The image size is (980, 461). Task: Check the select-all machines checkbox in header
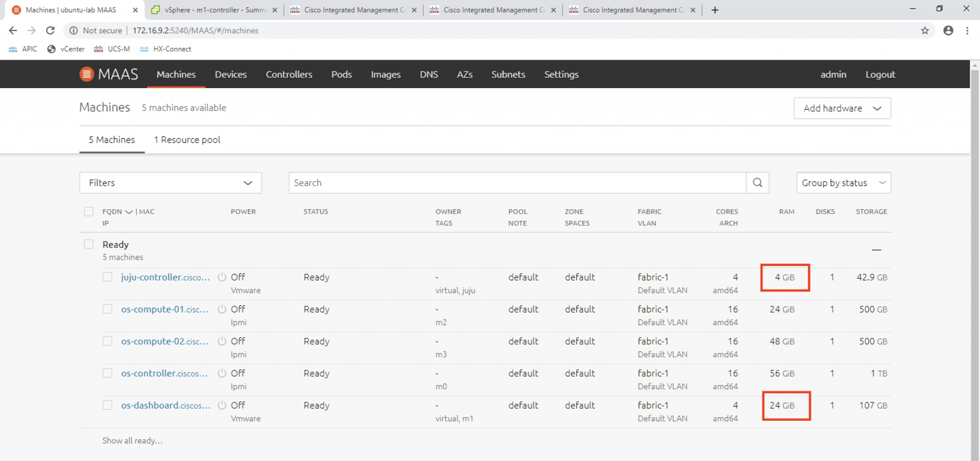[x=89, y=211]
